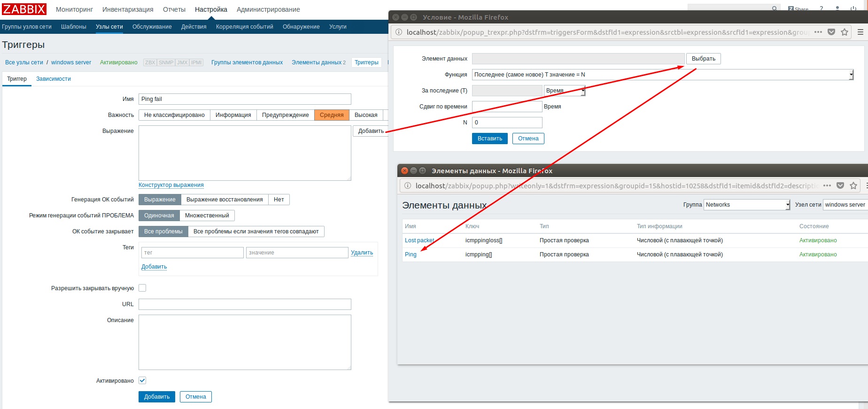868x409 pixels.
Task: Click Отмена at bottom of trigger form
Action: [x=196, y=397]
